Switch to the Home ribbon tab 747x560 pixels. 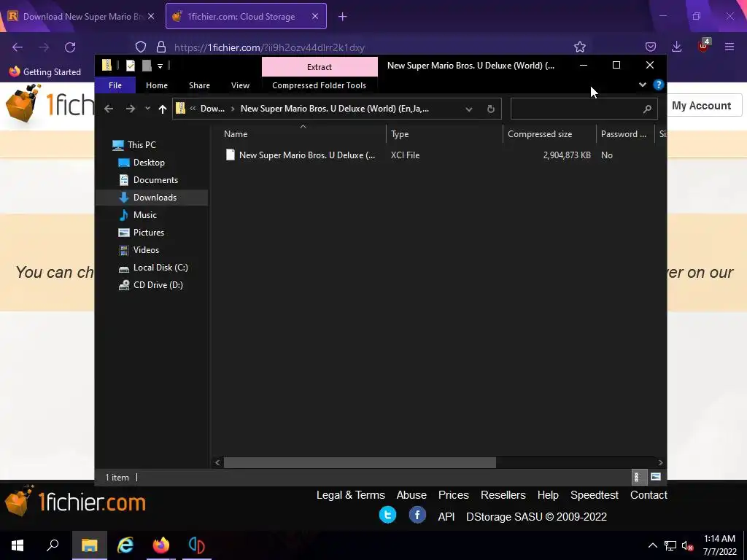(157, 85)
